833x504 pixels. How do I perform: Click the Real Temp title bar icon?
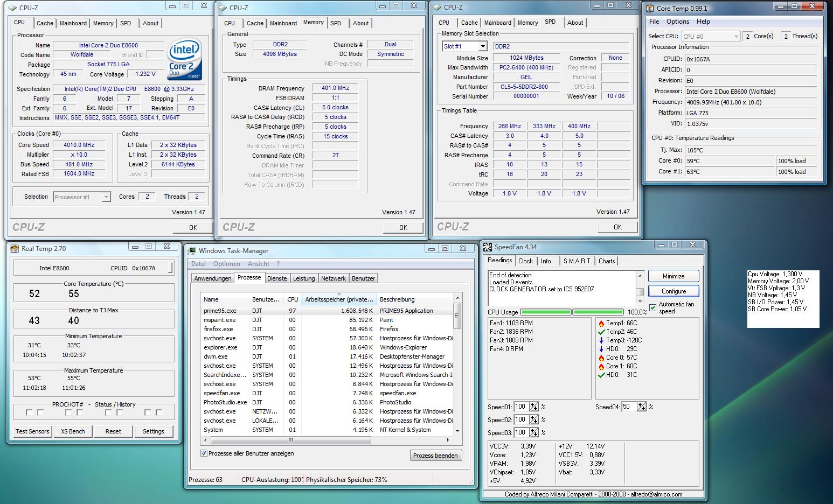(15, 248)
